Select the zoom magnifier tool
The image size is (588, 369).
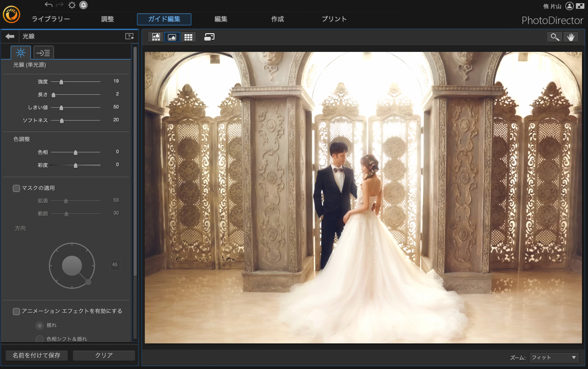pyautogui.click(x=555, y=37)
